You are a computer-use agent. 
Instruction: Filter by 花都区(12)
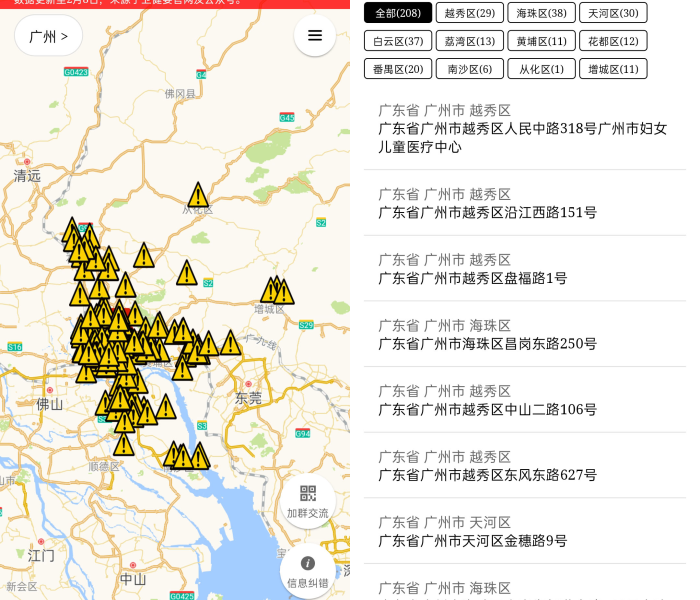coord(613,41)
